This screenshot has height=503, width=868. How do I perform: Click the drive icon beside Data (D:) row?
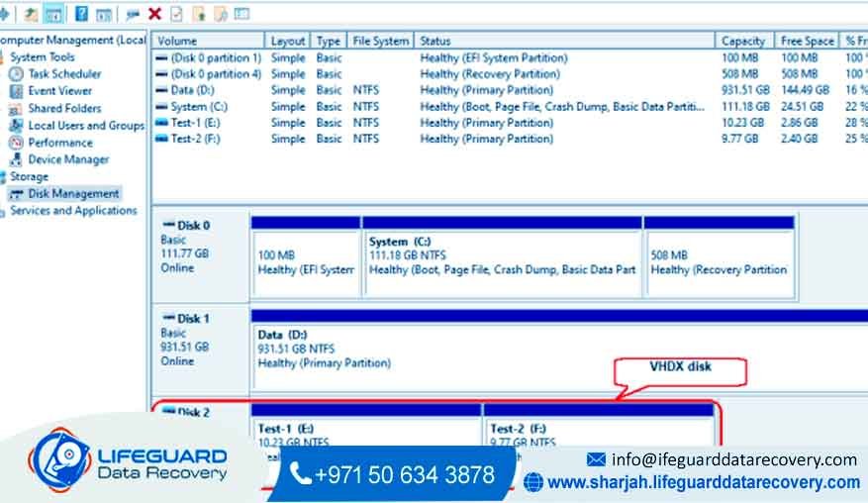pyautogui.click(x=161, y=90)
